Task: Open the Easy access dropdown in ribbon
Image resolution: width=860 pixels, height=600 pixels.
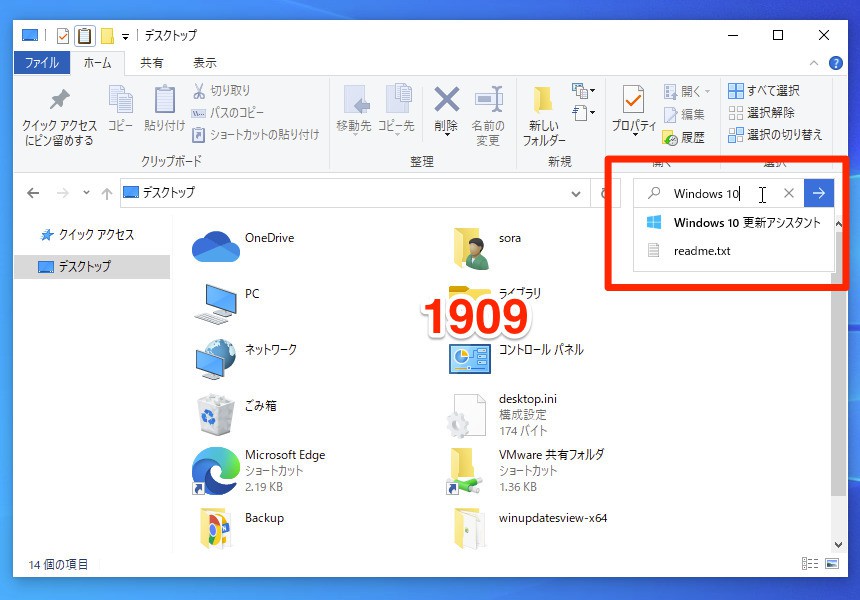Action: click(x=583, y=113)
